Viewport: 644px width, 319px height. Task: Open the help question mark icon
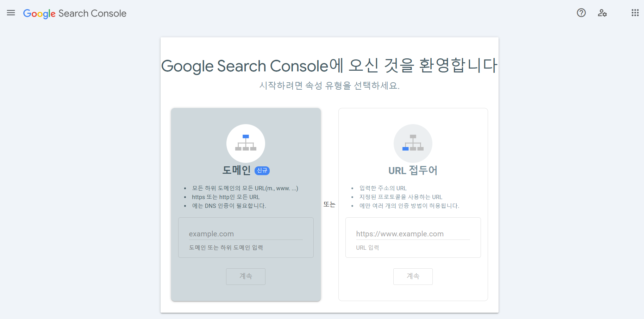pyautogui.click(x=581, y=13)
